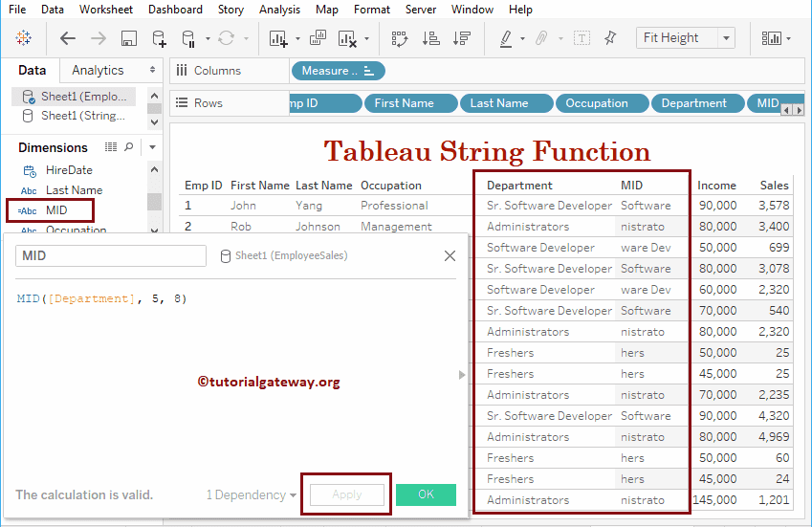Viewport: 812px width, 527px height.
Task: Create a new worksheet icon
Action: point(278,39)
